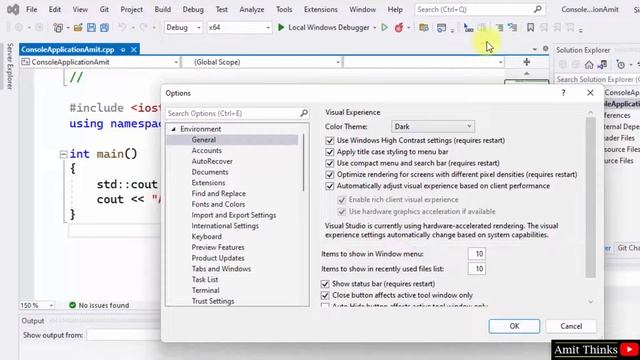Toggle Apply title case styling to menu bar
The image size is (640, 360).
tap(329, 152)
